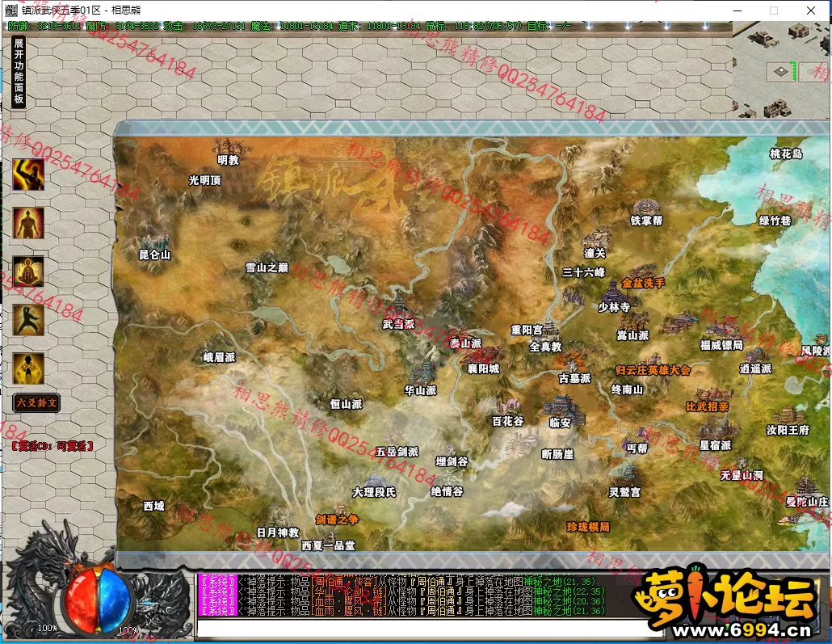Click the chat input field
The image size is (832, 644).
pyautogui.click(x=430, y=628)
